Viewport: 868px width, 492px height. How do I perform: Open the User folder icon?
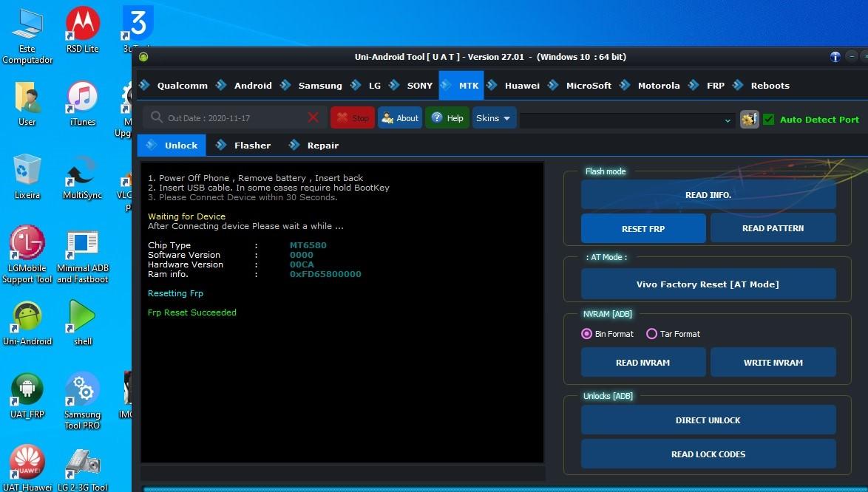(27, 103)
